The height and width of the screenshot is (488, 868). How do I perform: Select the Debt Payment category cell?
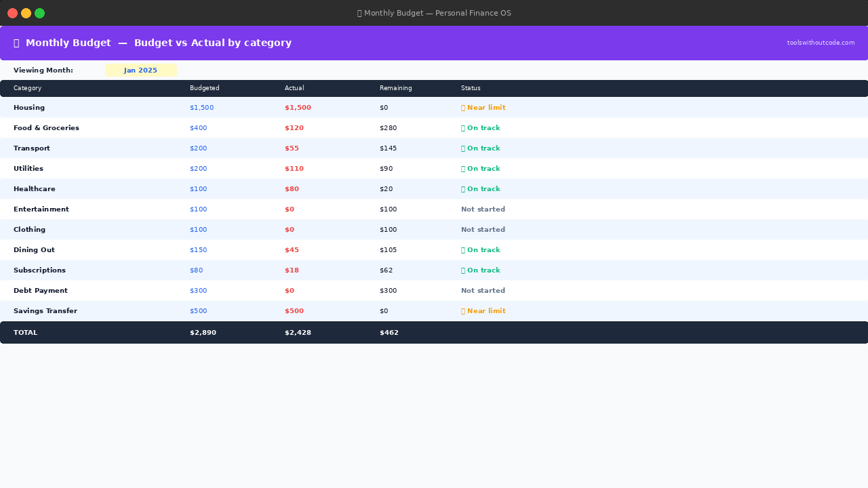[41, 291]
